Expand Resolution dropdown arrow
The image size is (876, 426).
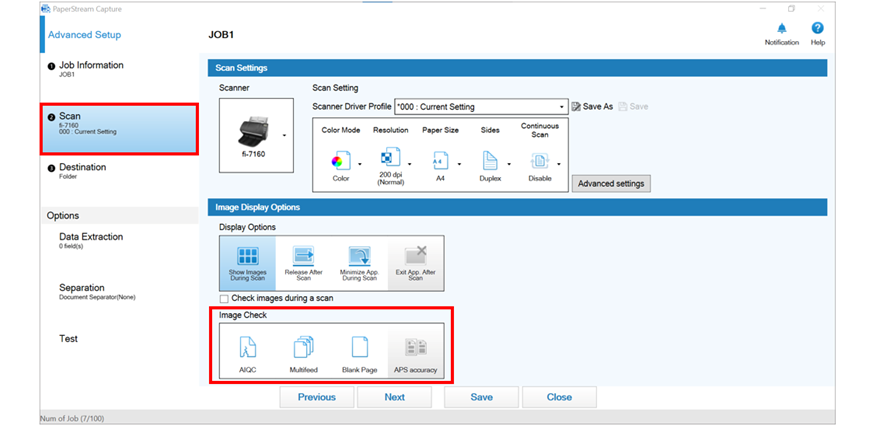410,164
